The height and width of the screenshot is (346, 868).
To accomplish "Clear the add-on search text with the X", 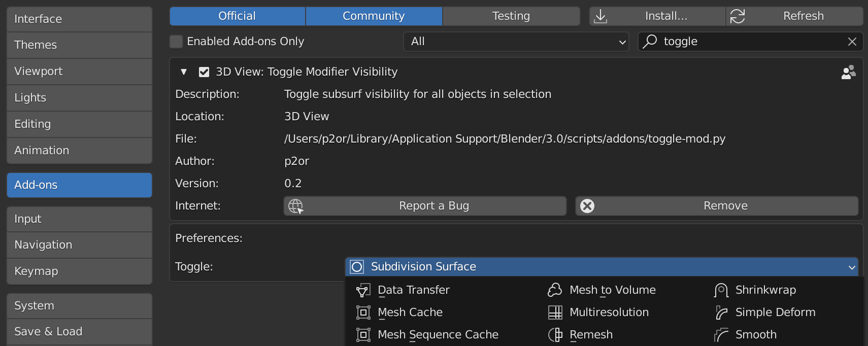I will pos(852,42).
